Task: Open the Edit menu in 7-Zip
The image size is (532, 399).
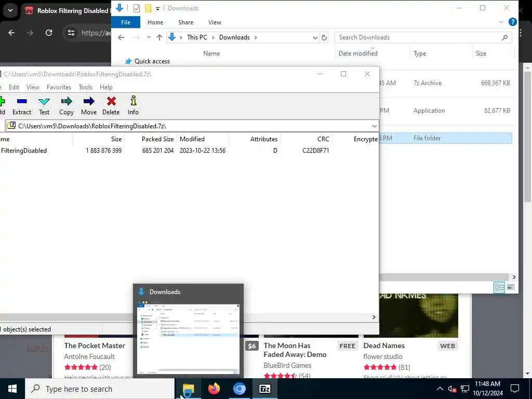Action: click(14, 87)
